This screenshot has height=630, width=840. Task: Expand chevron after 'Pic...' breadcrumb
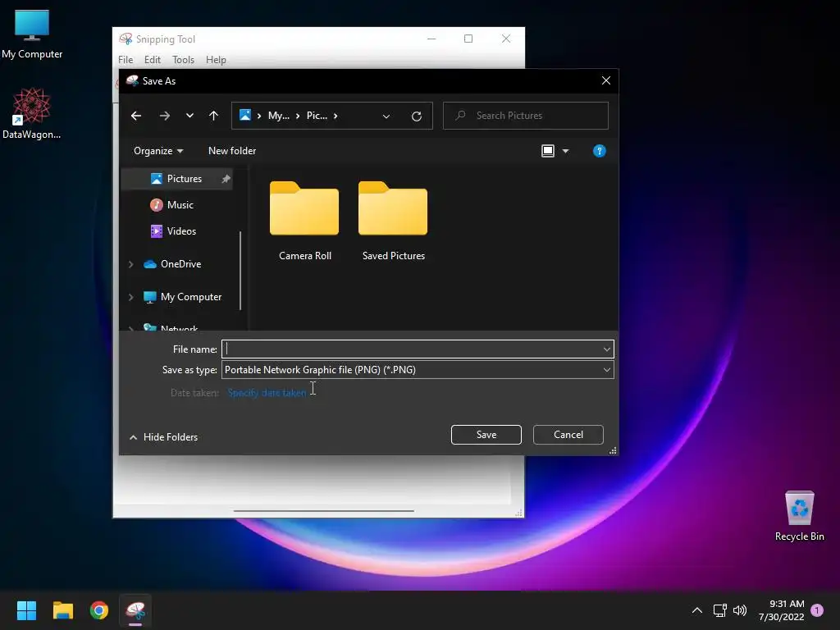336,116
